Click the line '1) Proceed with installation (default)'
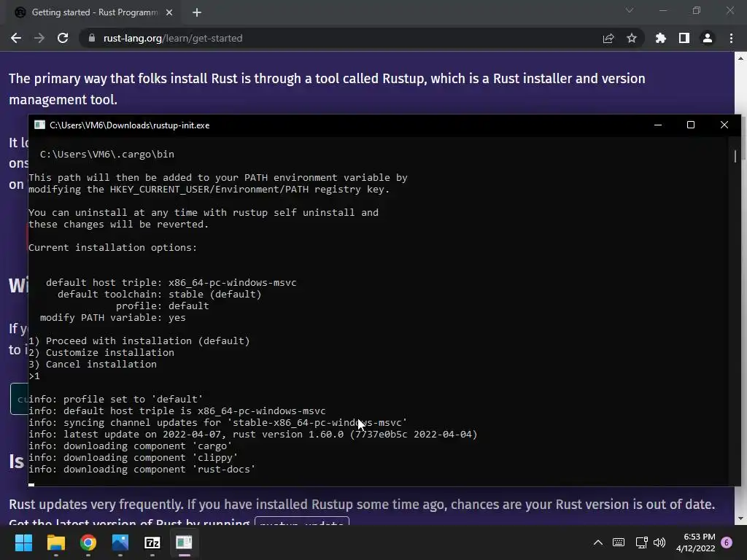The width and height of the screenshot is (747, 560). point(139,341)
